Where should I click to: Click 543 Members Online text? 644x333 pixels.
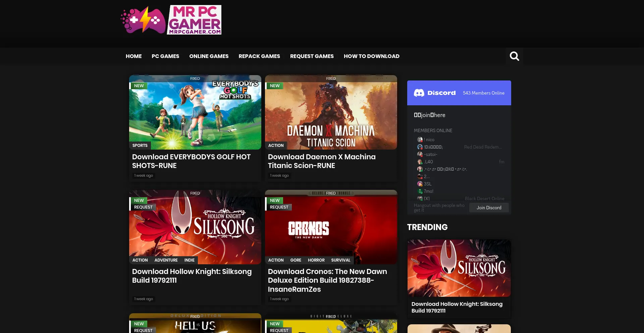pos(484,93)
